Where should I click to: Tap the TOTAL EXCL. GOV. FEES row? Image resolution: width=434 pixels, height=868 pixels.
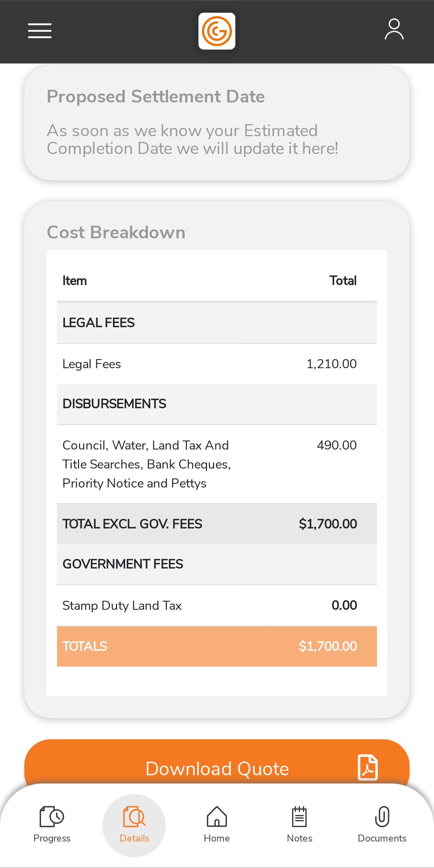(217, 524)
